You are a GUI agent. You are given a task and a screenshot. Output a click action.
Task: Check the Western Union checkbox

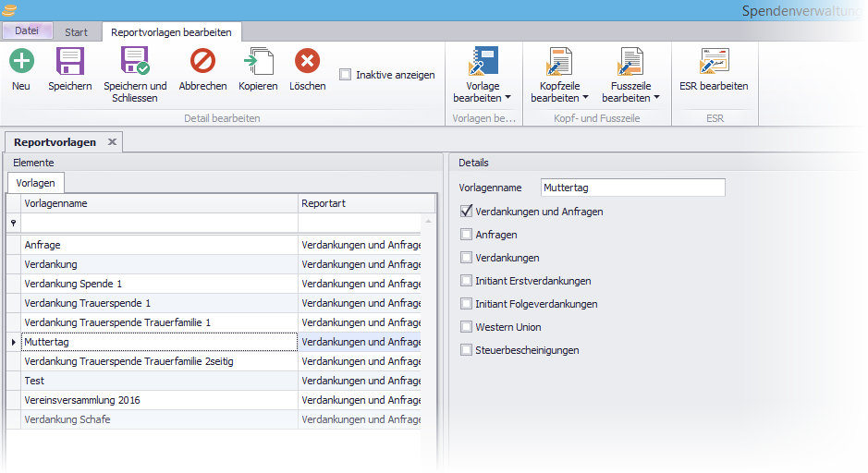[x=467, y=327]
